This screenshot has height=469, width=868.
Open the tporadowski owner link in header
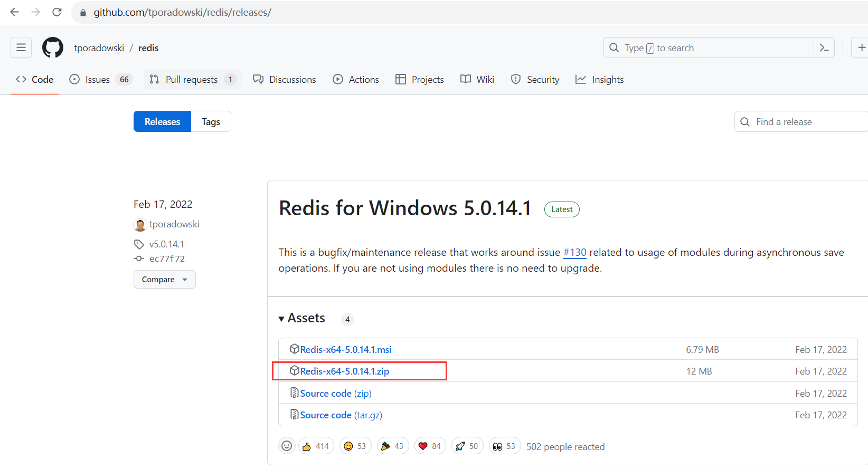[x=99, y=48]
